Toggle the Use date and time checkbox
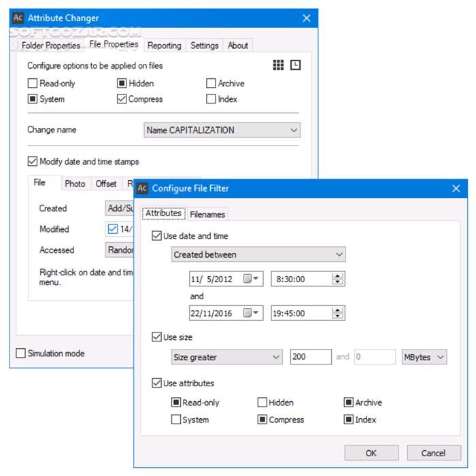476x476 pixels. 157,237
